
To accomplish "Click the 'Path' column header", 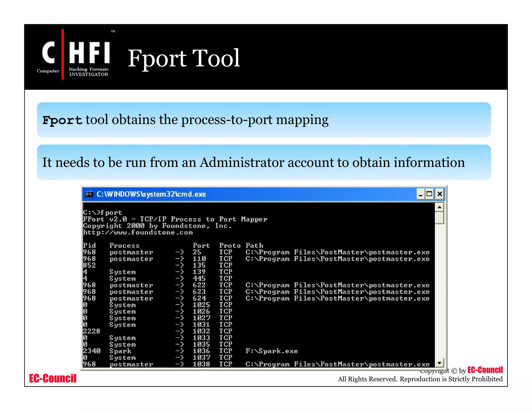I will 254,246.
